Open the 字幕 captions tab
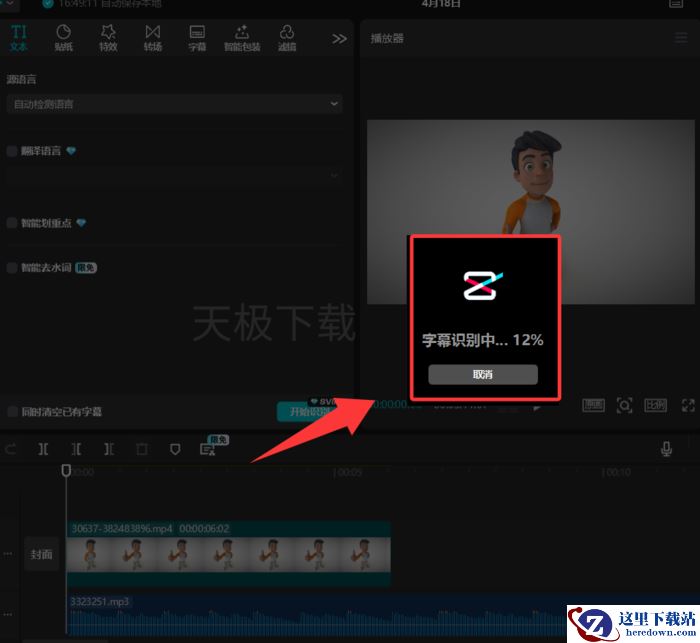This screenshot has height=643, width=700. 197,38
